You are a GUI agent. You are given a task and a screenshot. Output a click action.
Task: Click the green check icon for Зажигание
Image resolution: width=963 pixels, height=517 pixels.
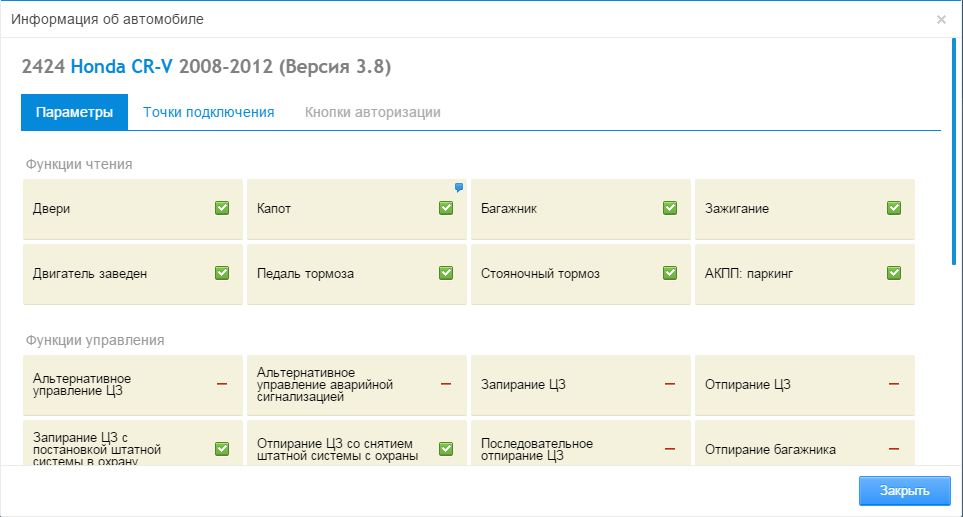(894, 208)
